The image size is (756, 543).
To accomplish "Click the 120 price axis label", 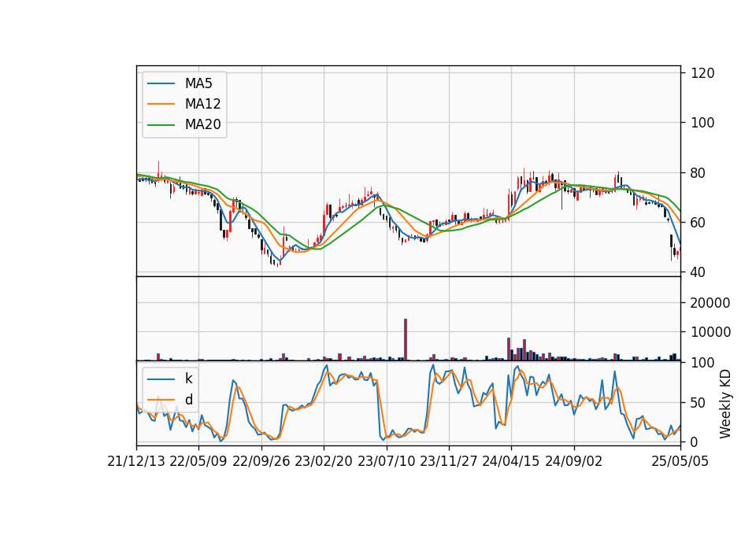I will pos(703,73).
